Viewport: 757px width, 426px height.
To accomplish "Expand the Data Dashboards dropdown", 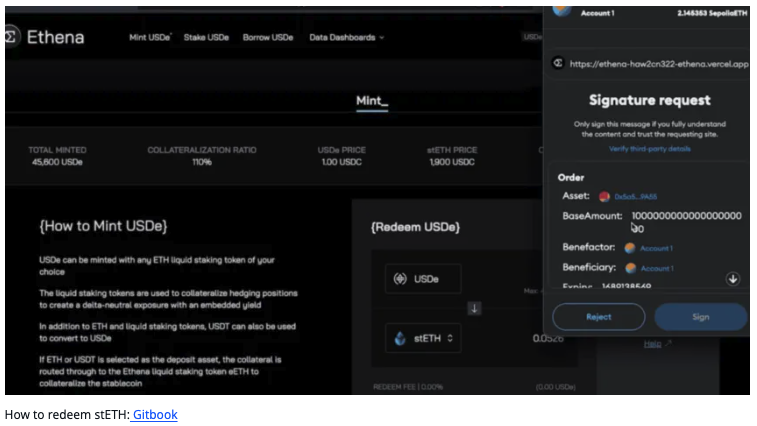I will (x=347, y=38).
